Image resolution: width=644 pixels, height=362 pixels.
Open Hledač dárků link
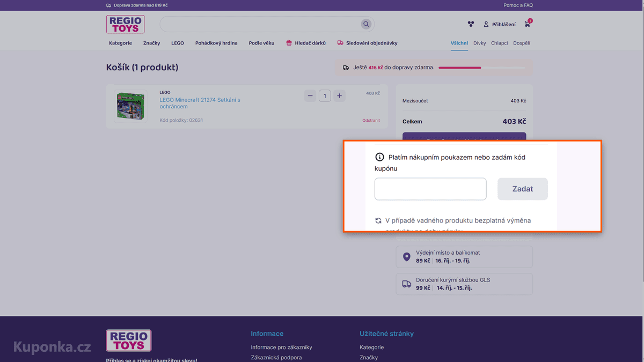[310, 43]
